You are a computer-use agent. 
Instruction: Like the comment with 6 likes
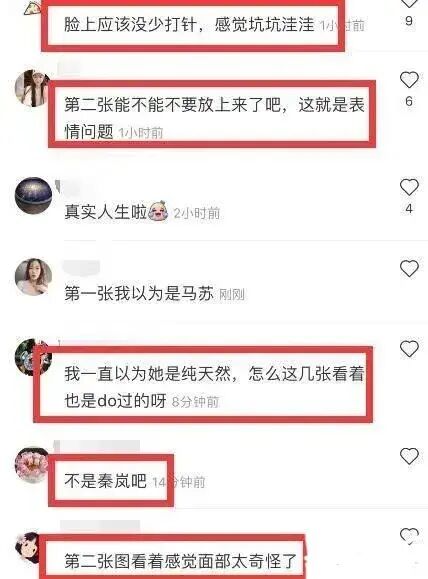(409, 80)
